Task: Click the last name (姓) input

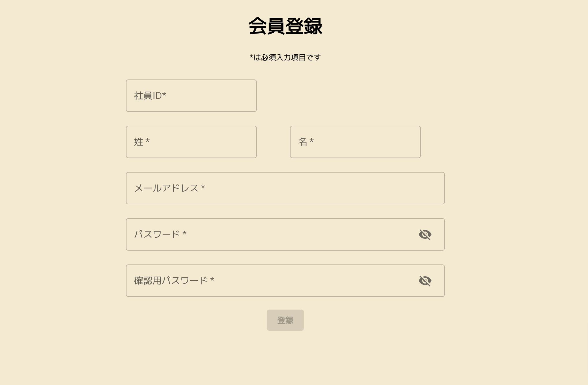Action: click(191, 142)
